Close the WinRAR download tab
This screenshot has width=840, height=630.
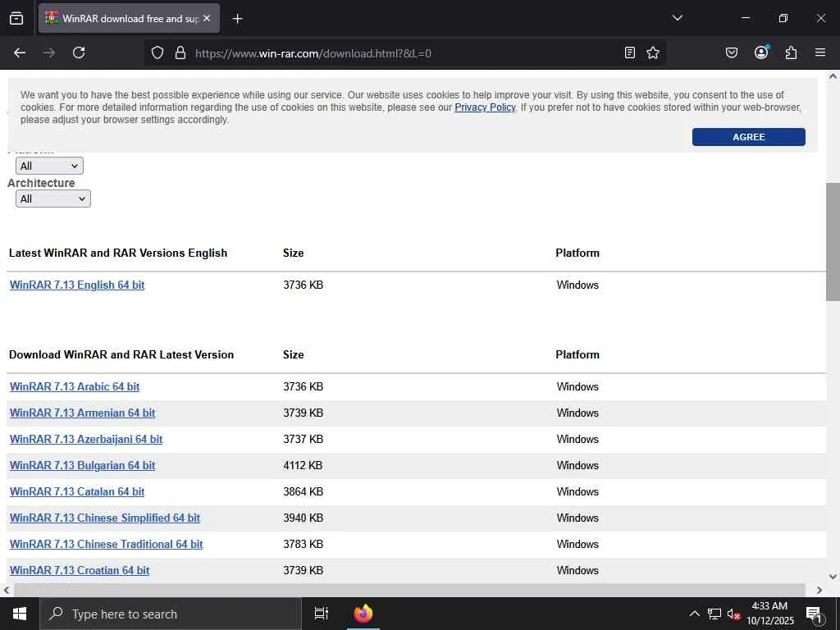tap(207, 18)
